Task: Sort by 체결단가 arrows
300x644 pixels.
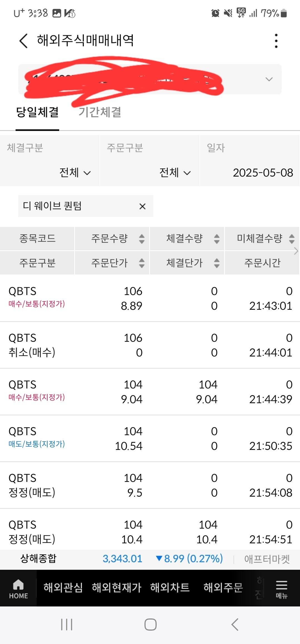Action: [217, 263]
